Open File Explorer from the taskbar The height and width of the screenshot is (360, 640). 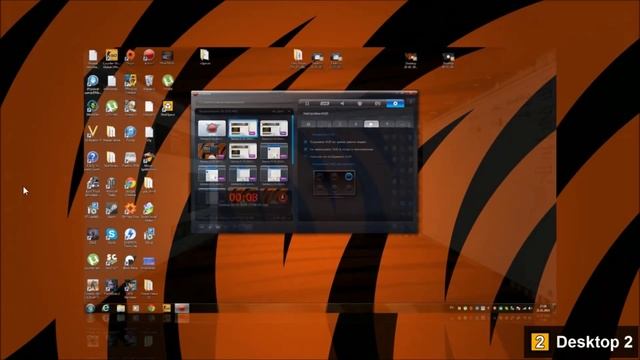121,308
